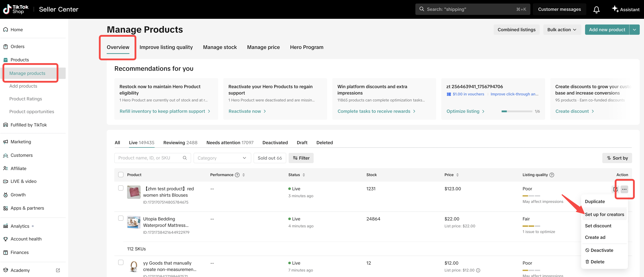Expand the Add new product arrow
Image resolution: width=644 pixels, height=277 pixels.
click(634, 30)
